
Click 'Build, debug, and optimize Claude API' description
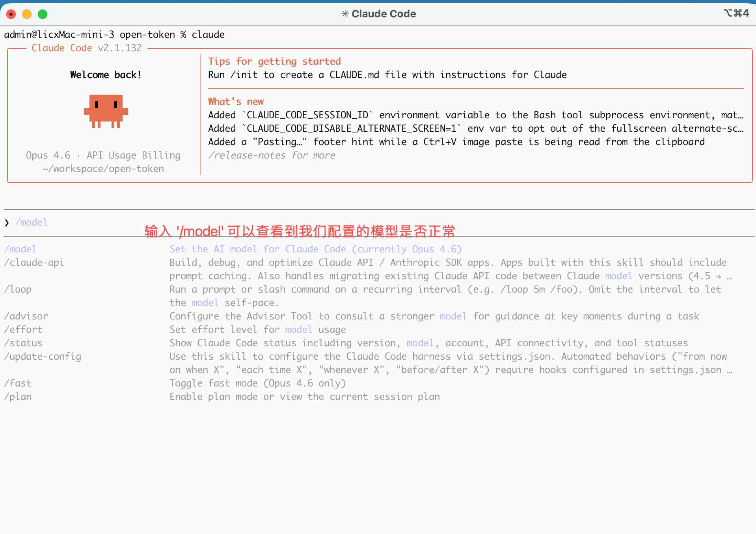pos(451,269)
